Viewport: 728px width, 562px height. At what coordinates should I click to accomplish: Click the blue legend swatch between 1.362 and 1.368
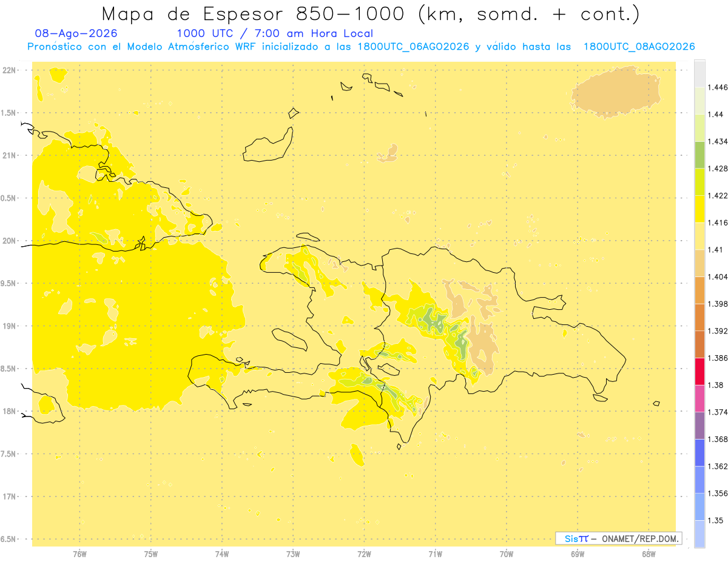tap(699, 453)
